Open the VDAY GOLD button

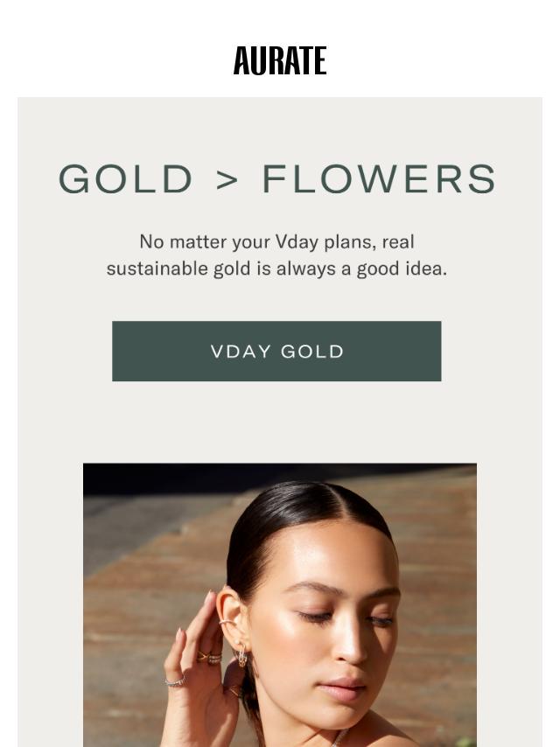tap(276, 351)
